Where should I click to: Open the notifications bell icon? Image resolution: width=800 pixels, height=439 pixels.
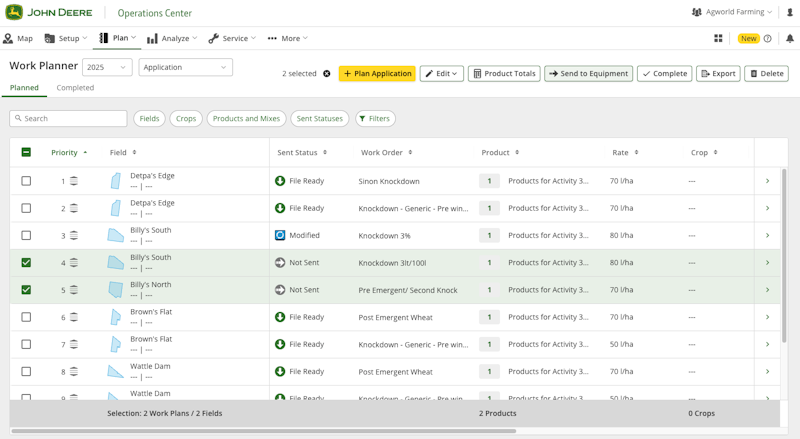click(789, 38)
